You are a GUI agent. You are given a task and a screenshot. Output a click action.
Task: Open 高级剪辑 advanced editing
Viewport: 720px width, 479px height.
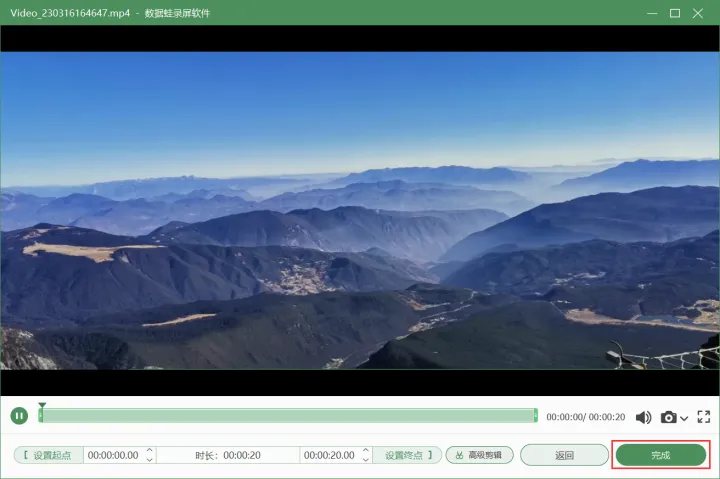point(479,455)
